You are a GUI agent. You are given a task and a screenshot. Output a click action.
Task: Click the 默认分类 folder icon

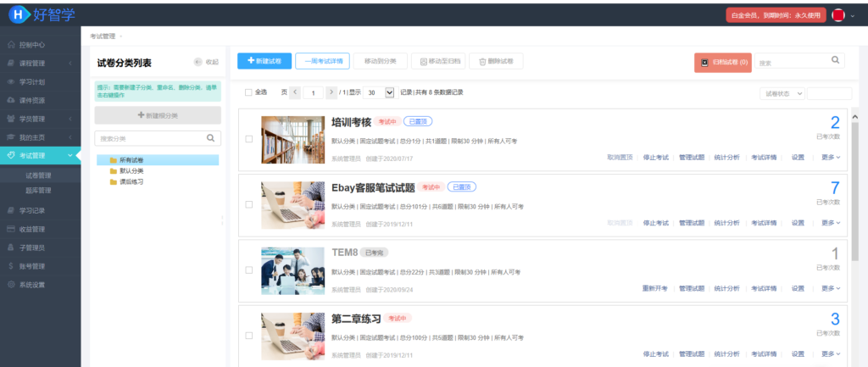pyautogui.click(x=114, y=170)
